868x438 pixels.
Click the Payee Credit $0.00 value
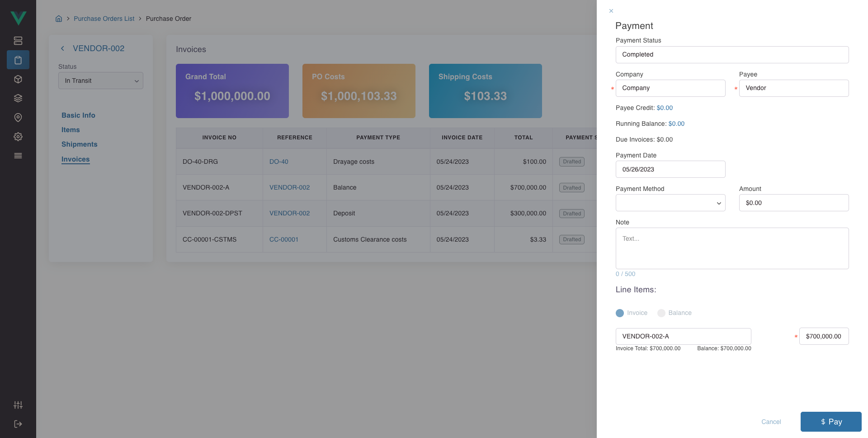pos(665,108)
